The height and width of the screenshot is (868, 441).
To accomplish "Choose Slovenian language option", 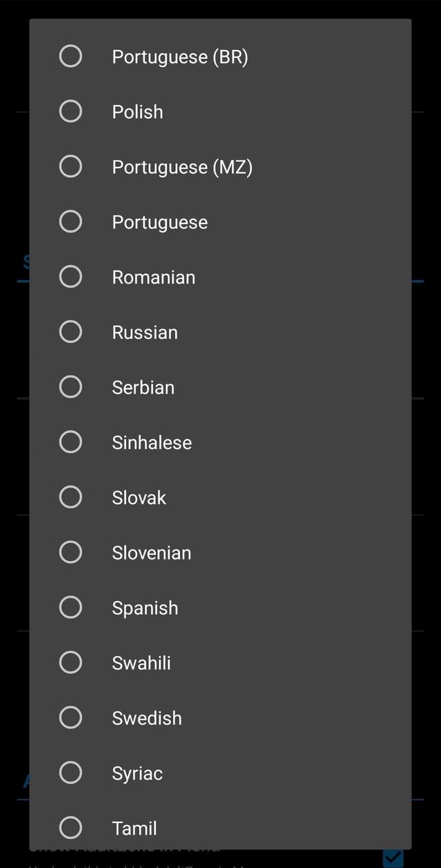I will (71, 553).
